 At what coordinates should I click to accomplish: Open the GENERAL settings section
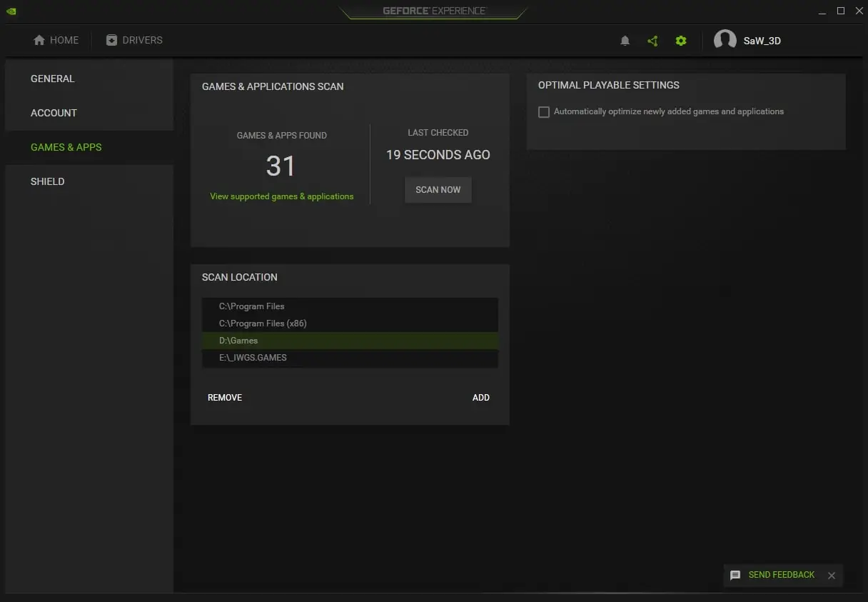89,79
